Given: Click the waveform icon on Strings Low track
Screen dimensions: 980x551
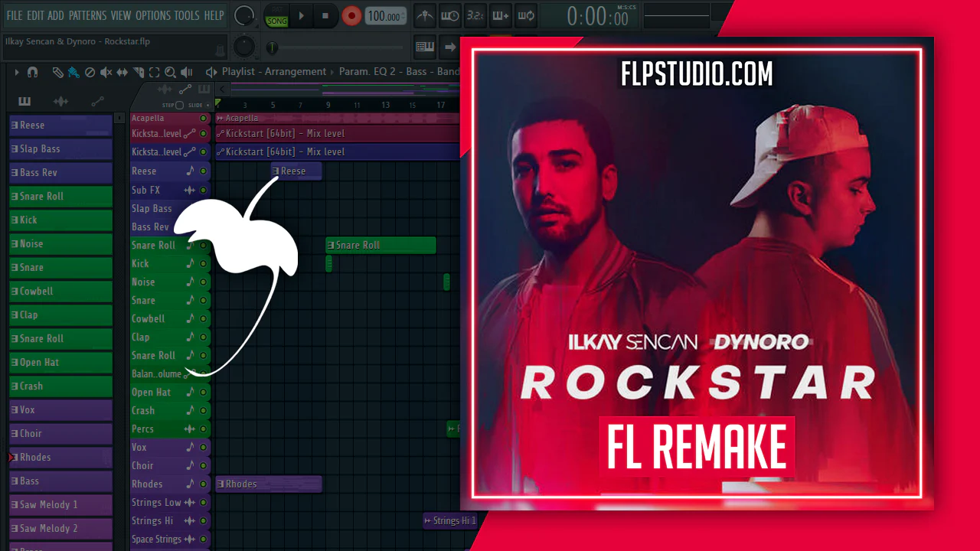Looking at the screenshot, I should [x=190, y=502].
